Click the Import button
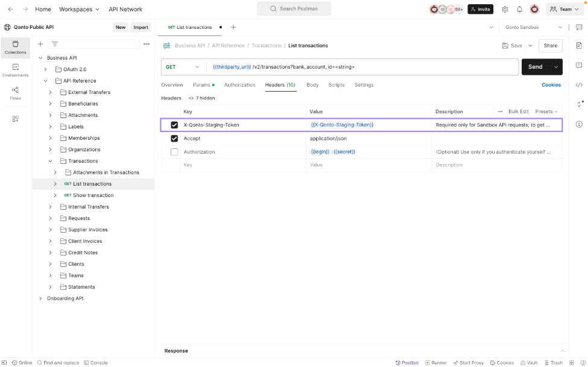The image size is (588, 367). click(x=141, y=27)
